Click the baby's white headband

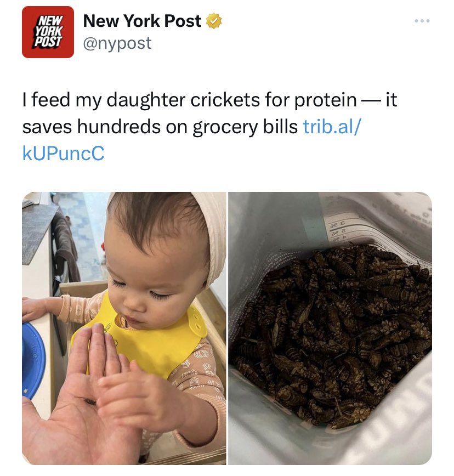click(211, 230)
